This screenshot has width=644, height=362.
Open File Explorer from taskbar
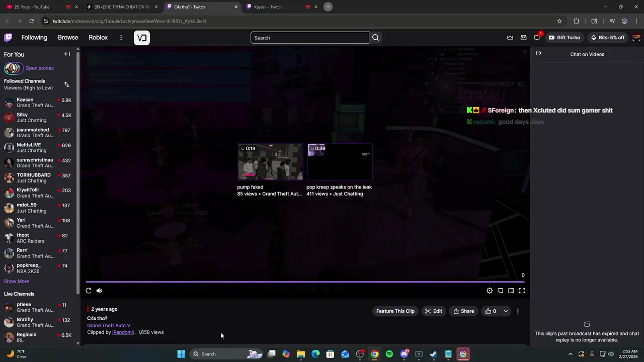pos(301,354)
